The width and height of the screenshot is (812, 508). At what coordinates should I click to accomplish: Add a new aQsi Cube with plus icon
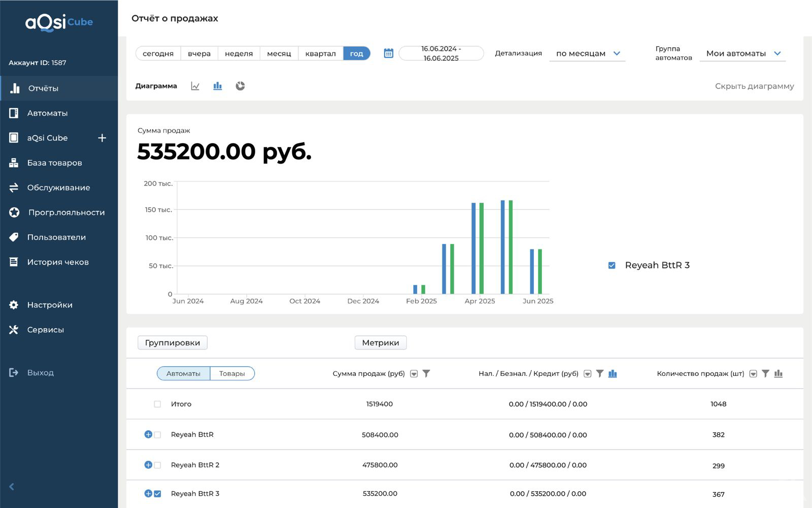tap(102, 138)
